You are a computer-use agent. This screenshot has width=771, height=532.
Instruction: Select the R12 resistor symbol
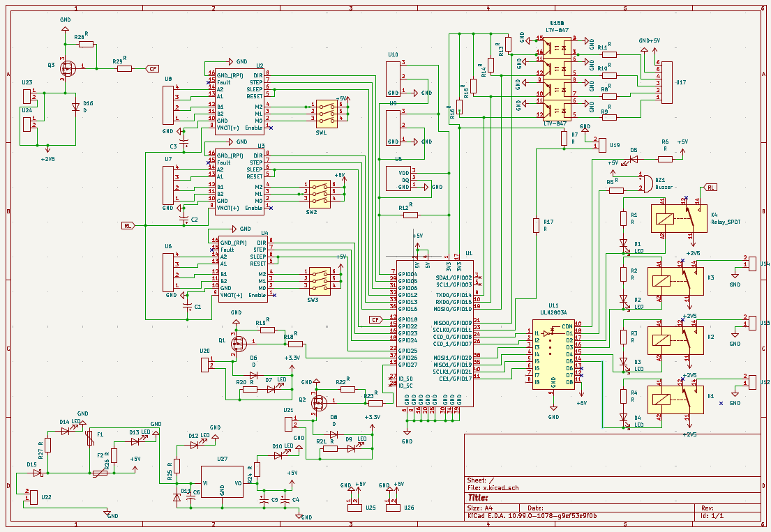pos(410,215)
